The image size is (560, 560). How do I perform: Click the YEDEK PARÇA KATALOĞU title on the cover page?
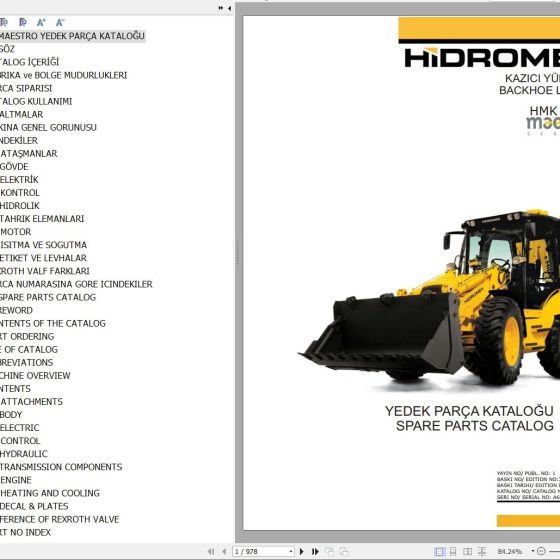[x=469, y=411]
